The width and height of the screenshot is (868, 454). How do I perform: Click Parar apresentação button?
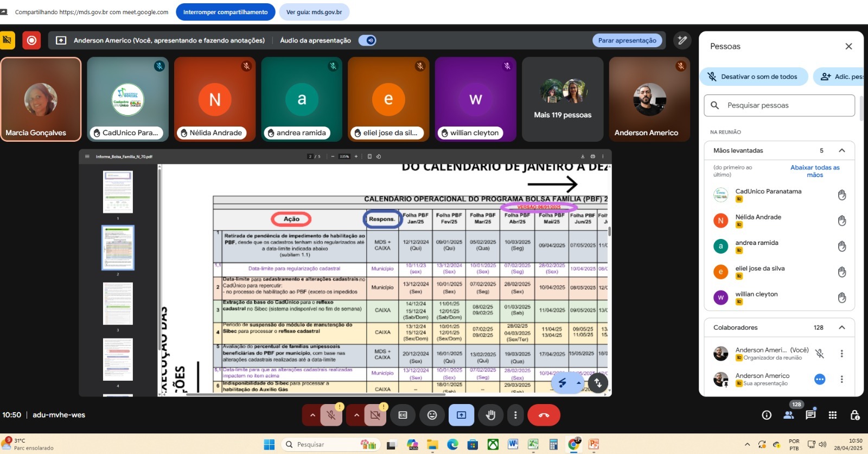(x=627, y=41)
